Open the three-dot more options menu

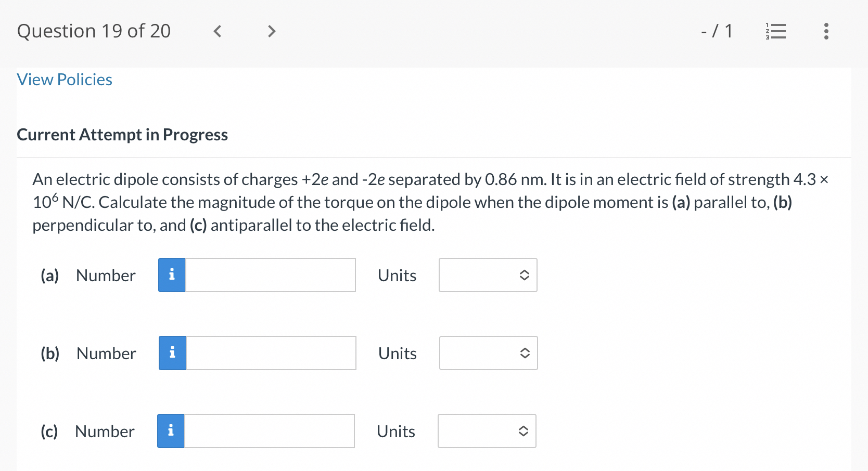[x=826, y=32]
